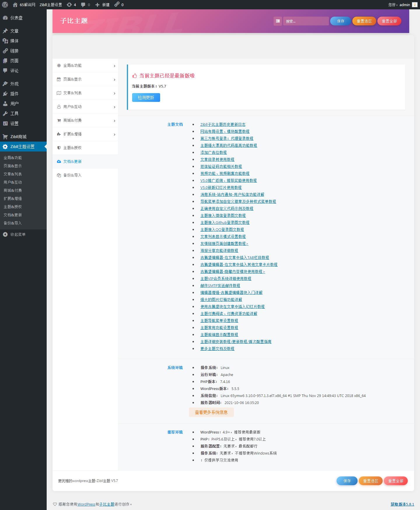The width and height of the screenshot is (420, 510).
Task: Open the 仪表盘 dashboard menu
Action: pos(23,18)
